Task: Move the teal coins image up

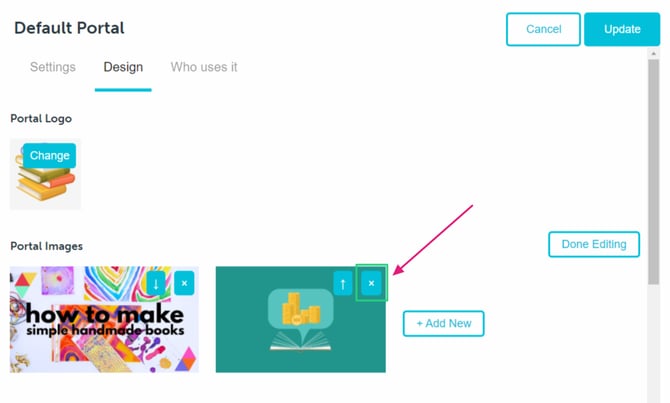Action: click(343, 283)
